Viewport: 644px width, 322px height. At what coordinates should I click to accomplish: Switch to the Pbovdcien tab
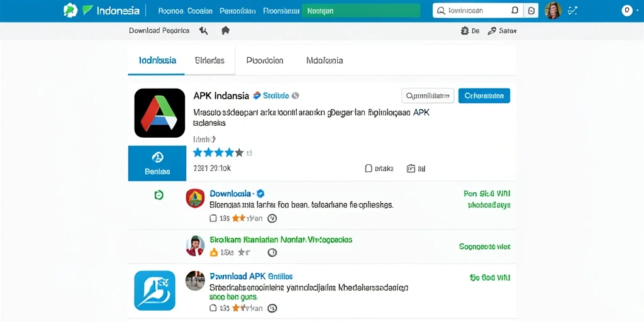click(265, 60)
